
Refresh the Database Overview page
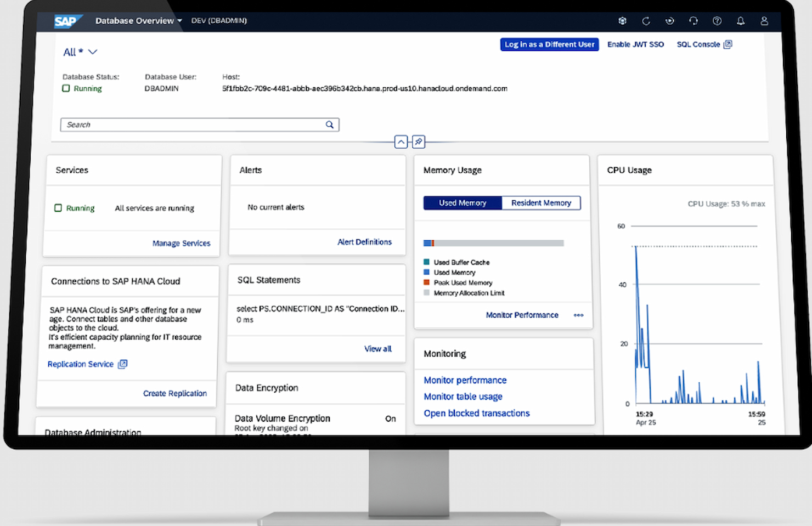coord(646,21)
